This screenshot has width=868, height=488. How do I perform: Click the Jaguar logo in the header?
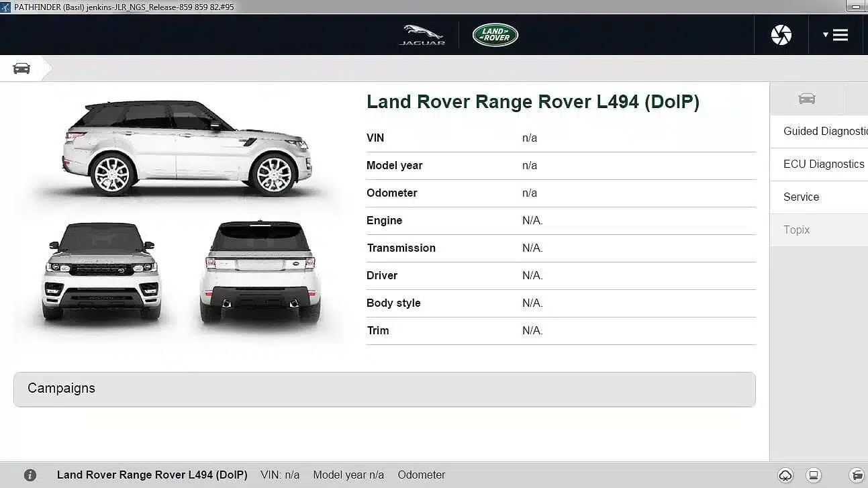422,34
